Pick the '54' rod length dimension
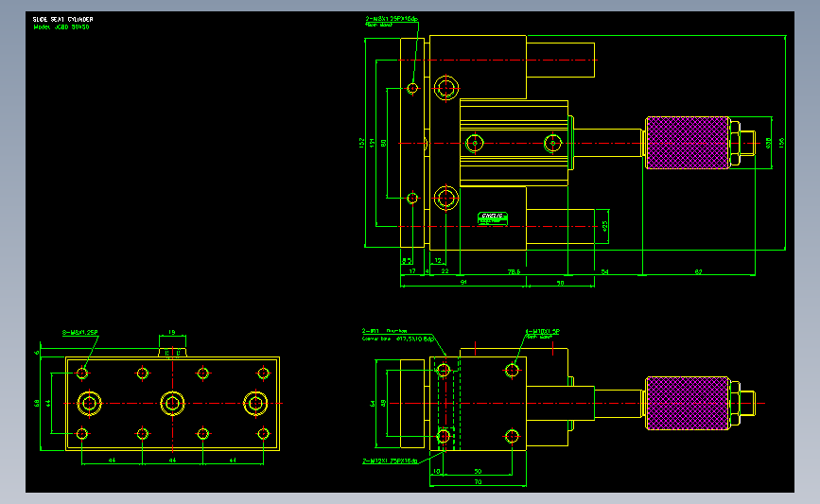 pos(605,272)
